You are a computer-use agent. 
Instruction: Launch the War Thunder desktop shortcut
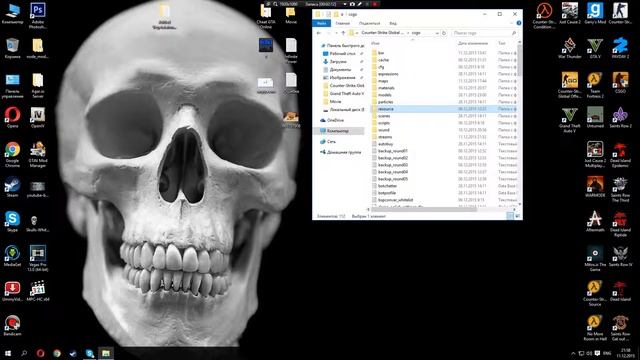(x=569, y=48)
